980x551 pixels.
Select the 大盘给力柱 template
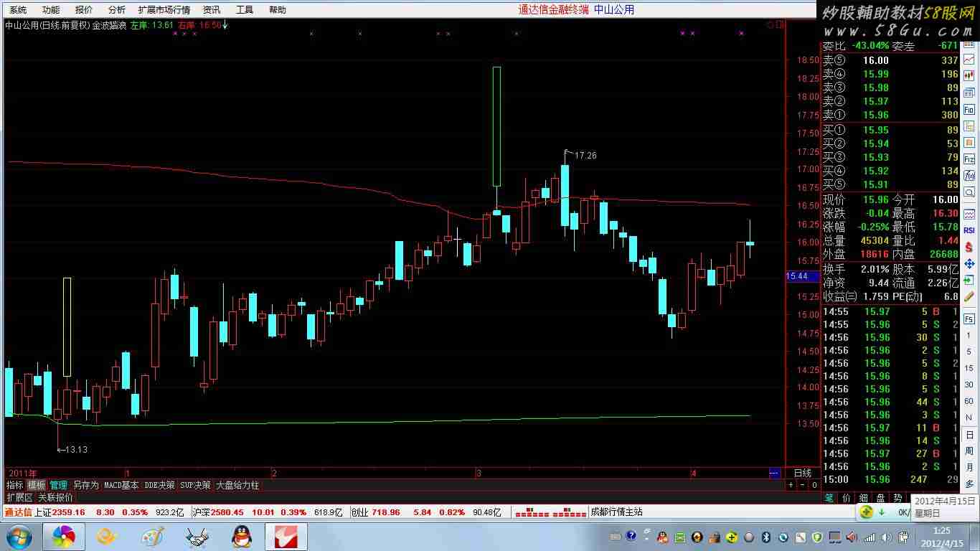click(237, 485)
